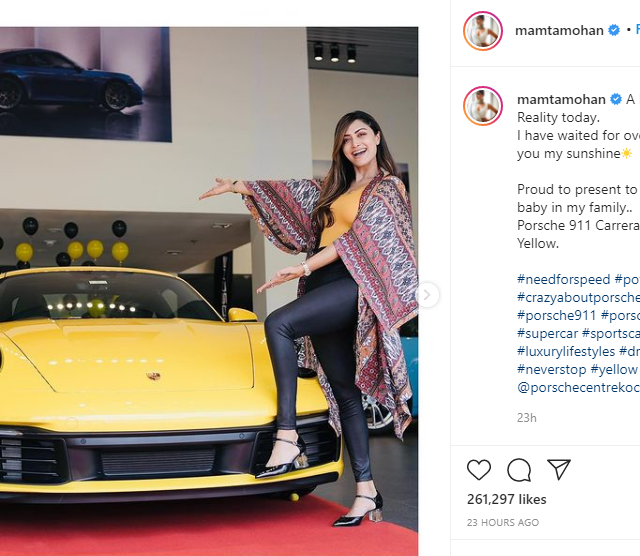Click the 23 HOURS AGO timestamp
The image size is (640, 556).
(x=503, y=523)
